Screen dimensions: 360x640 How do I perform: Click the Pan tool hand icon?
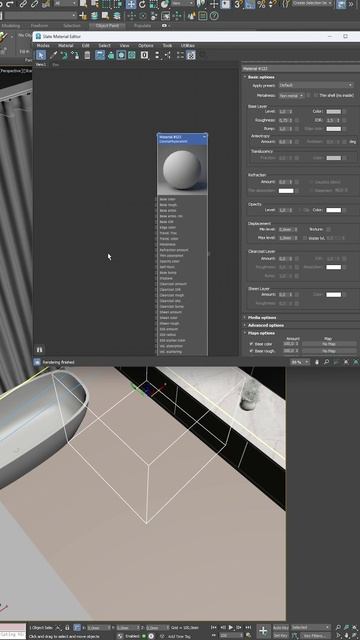point(317,362)
